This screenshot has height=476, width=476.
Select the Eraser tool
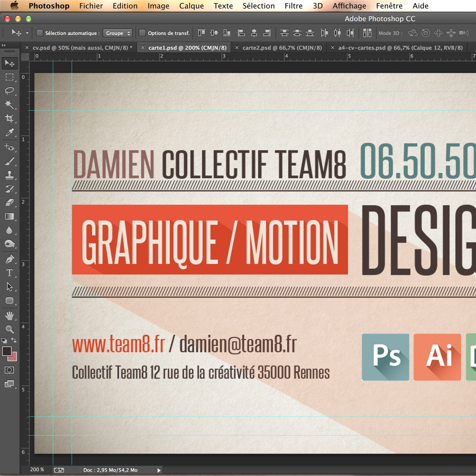point(10,202)
